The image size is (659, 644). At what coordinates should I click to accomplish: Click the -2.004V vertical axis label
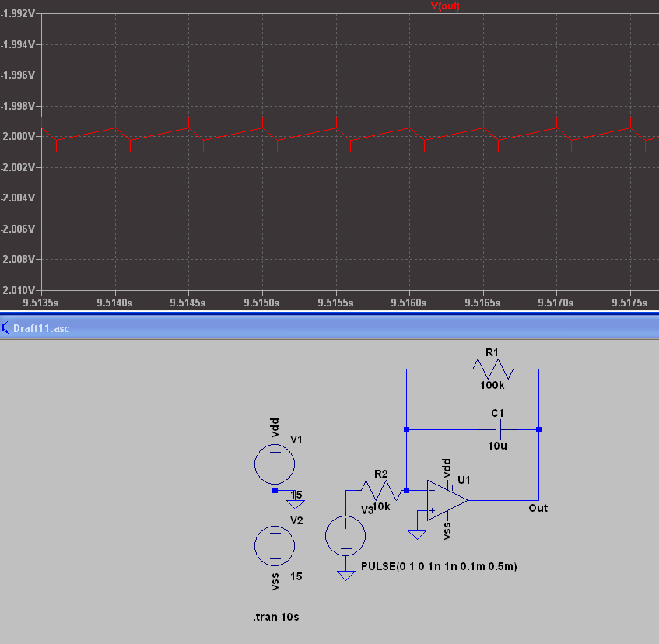pos(18,198)
